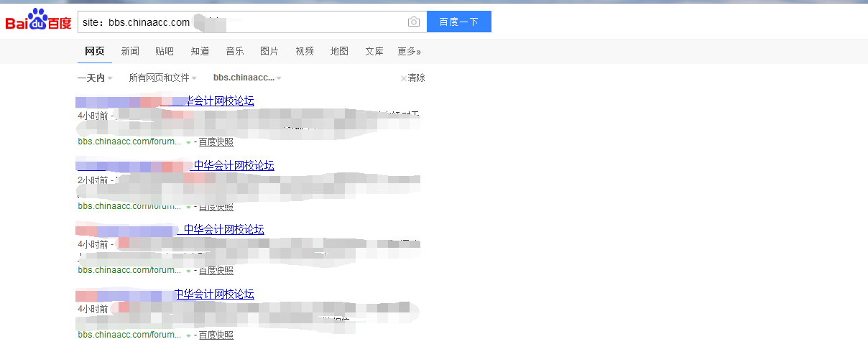Select the 网页 tab

95,51
